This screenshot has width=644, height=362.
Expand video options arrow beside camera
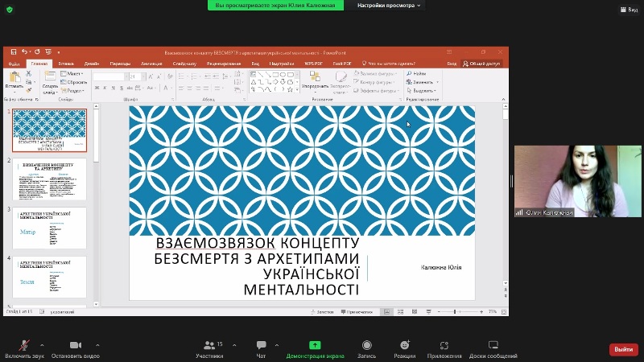tap(98, 344)
